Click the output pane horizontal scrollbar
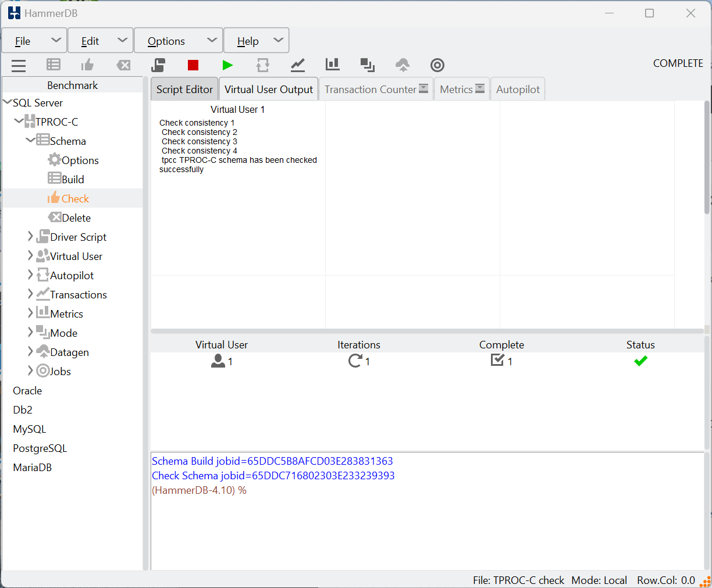 pos(427,331)
